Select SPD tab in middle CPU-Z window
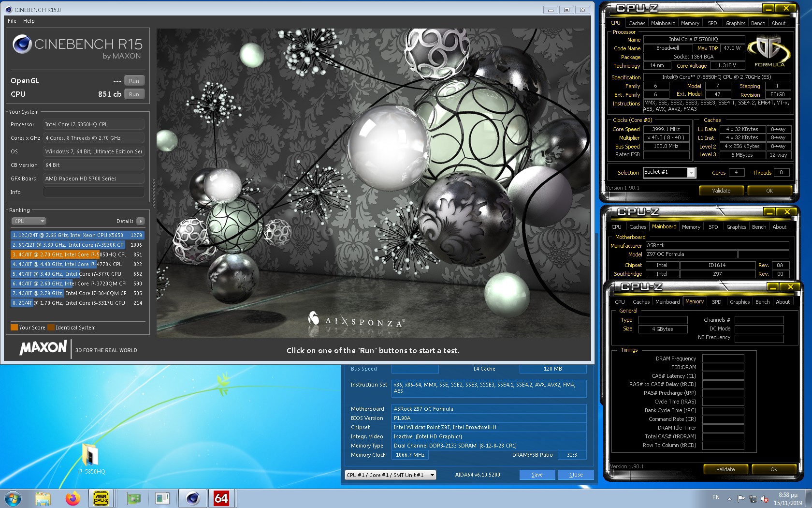Screen dimensions: 812x508 click(x=713, y=227)
